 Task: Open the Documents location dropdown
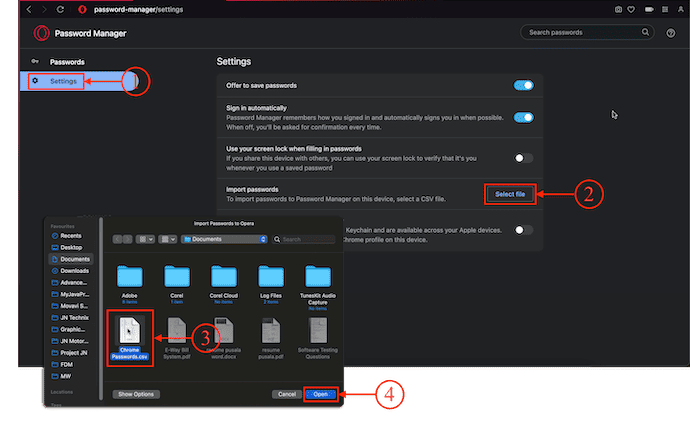pos(224,239)
